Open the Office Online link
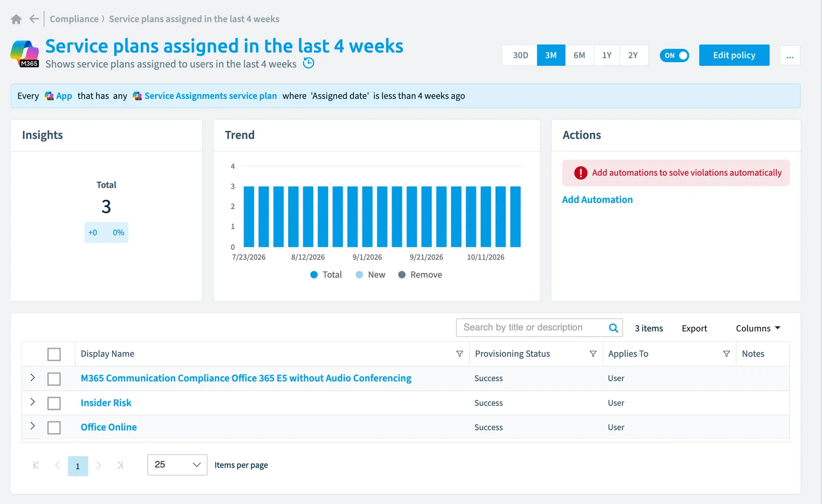This screenshot has height=504, width=822. pyautogui.click(x=109, y=427)
